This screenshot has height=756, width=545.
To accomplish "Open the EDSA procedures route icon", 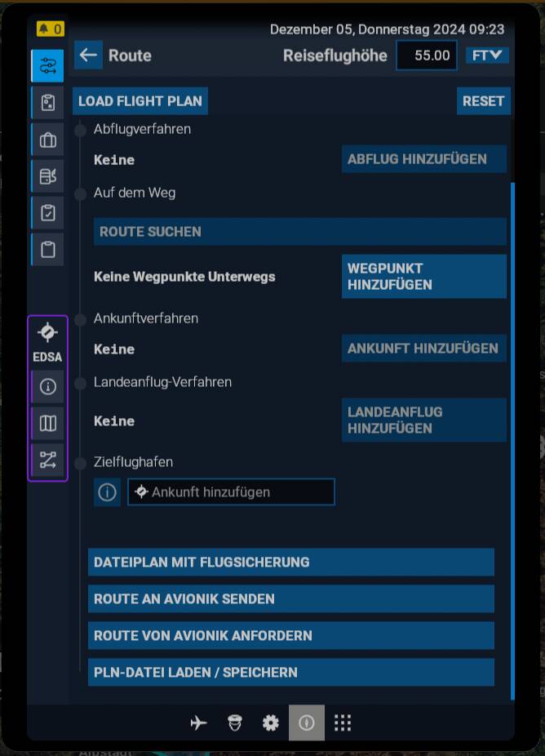I will click(x=47, y=460).
